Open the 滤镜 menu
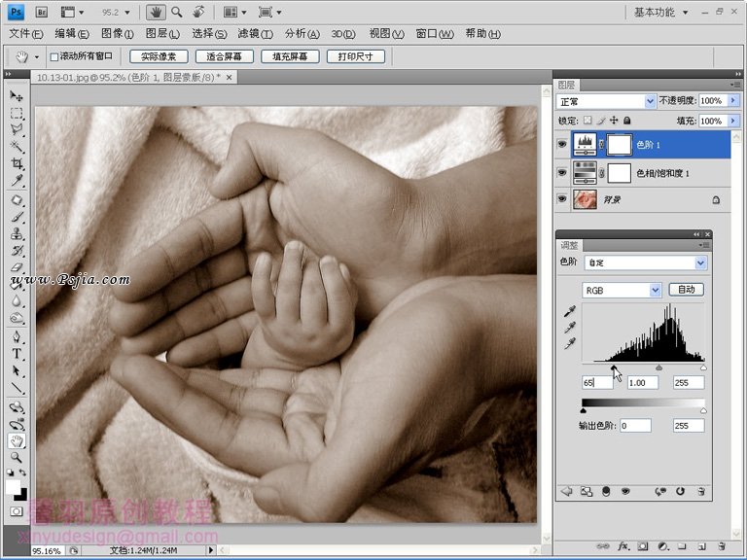This screenshot has width=747, height=560. coord(253,33)
